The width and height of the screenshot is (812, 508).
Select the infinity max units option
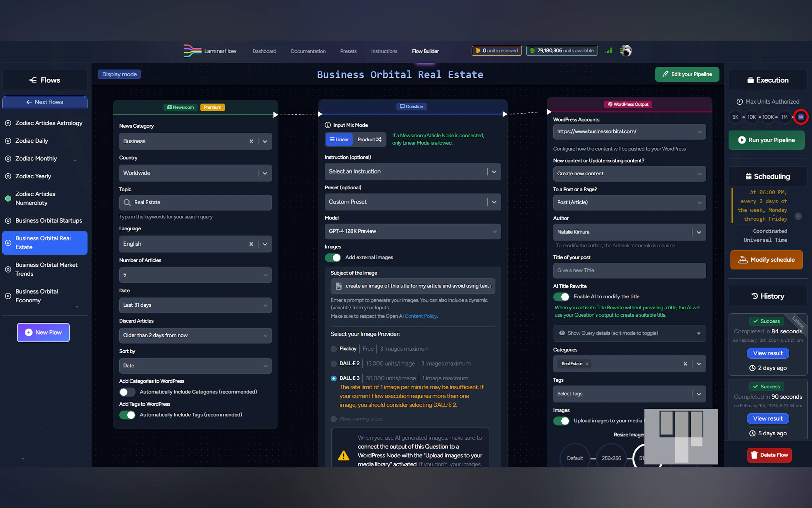click(800, 117)
